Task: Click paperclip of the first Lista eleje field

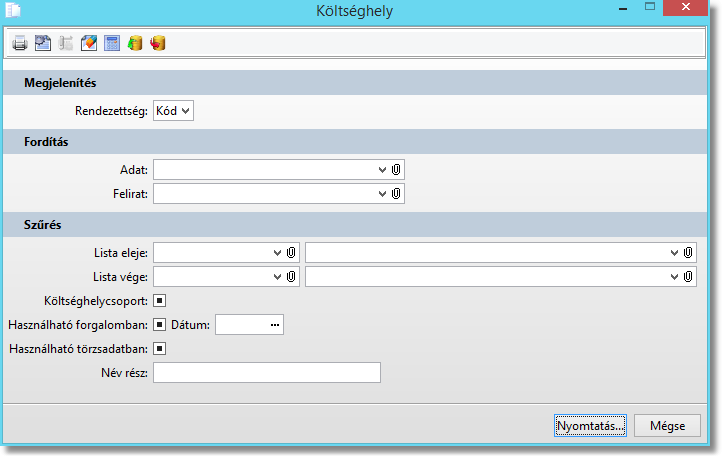Action: tap(291, 253)
